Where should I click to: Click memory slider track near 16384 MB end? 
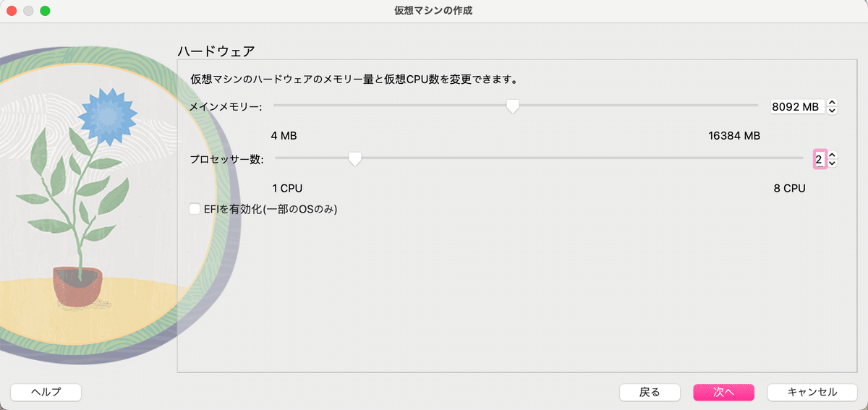pyautogui.click(x=745, y=106)
